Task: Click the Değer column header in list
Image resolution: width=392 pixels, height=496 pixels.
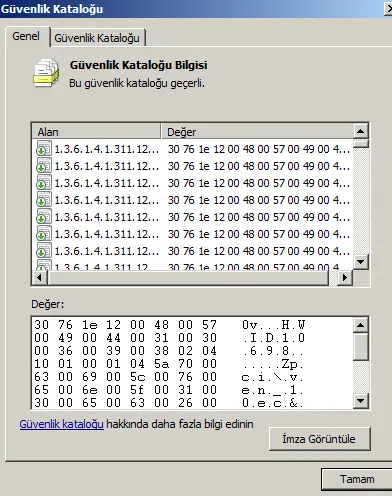Action: (257, 132)
